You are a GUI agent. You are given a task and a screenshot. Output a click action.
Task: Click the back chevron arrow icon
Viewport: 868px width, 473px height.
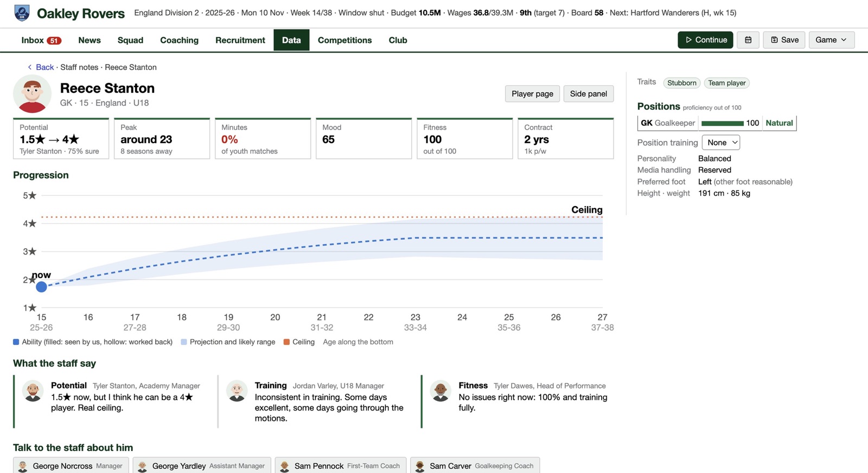pyautogui.click(x=30, y=67)
